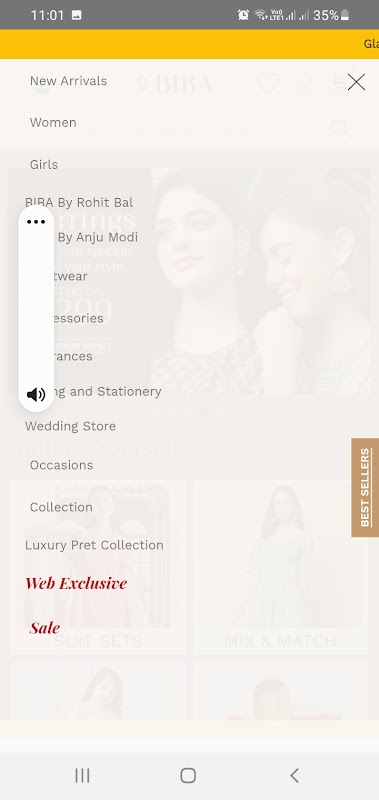Close the navigation menu with X icon
Viewport: 379px width, 800px height.
[x=356, y=82]
